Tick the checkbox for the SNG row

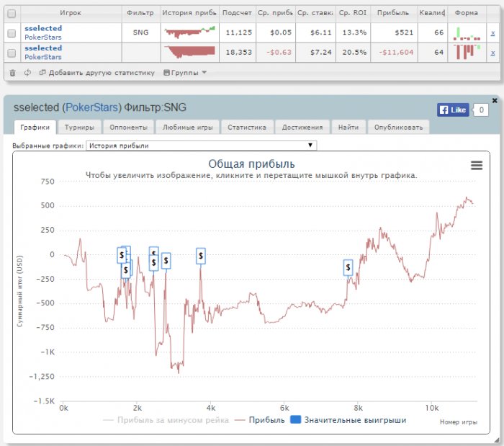tap(12, 33)
